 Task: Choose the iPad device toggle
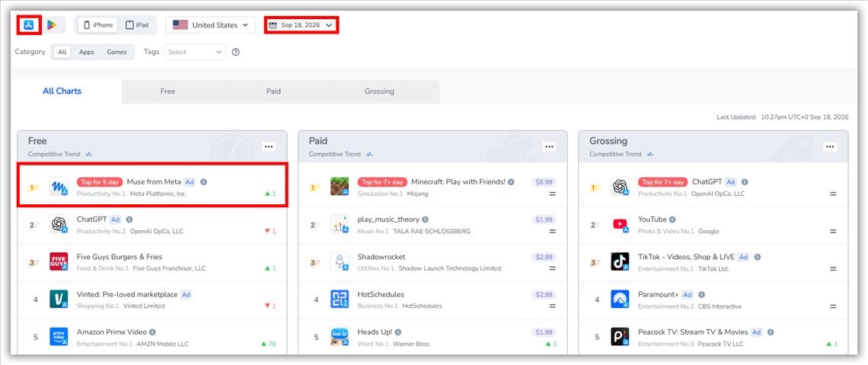137,25
